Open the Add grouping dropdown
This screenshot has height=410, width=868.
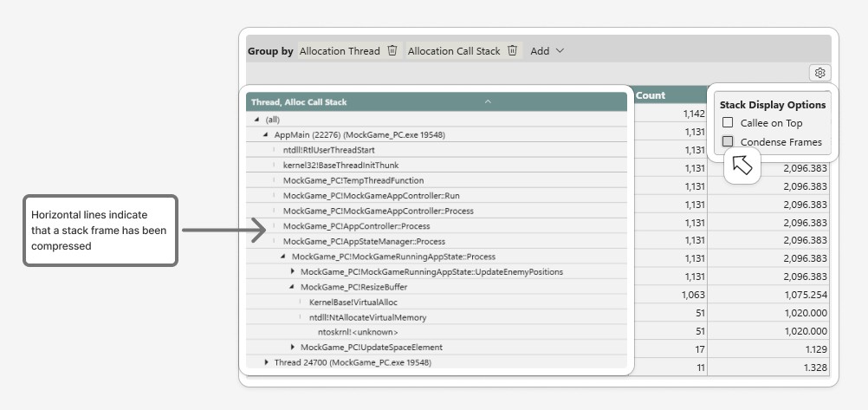tap(547, 51)
